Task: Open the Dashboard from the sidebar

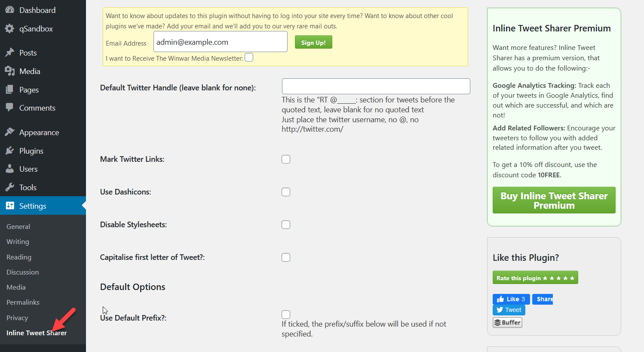Action: point(9,10)
